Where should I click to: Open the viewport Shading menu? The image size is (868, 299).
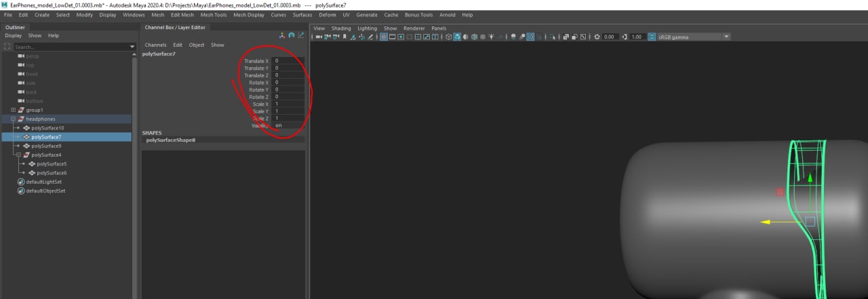(341, 28)
